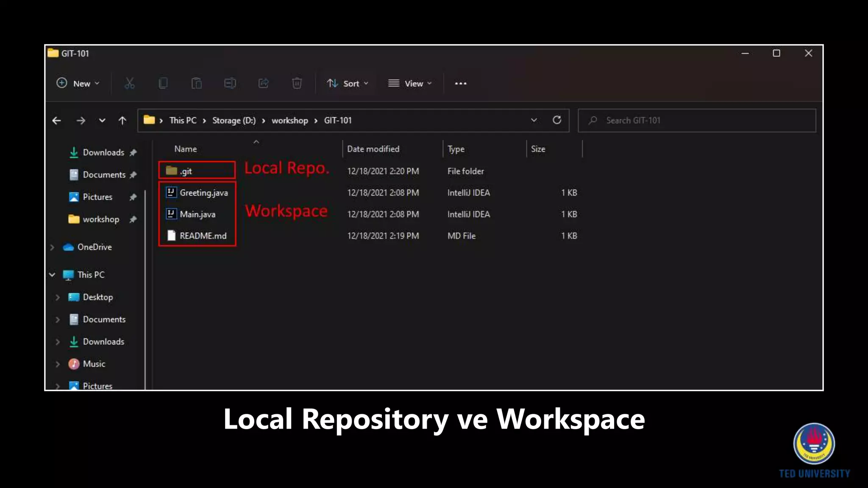
Task: Click the navigation pane scrollbar
Action: [145, 290]
